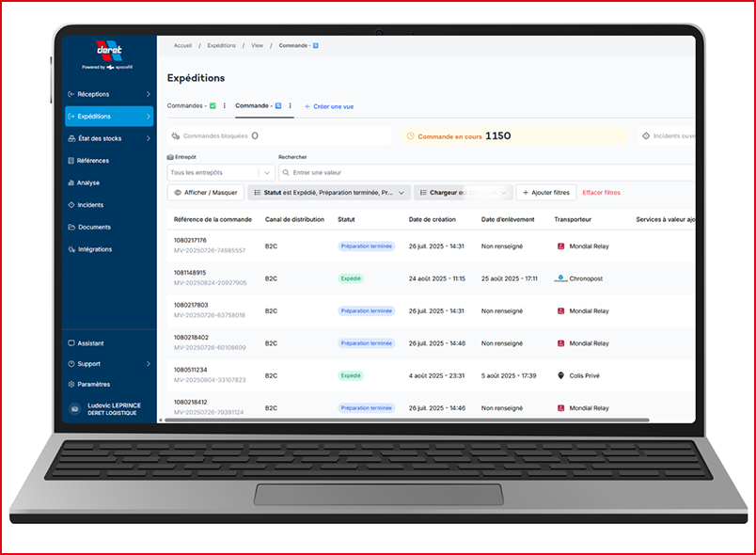Open Paramètres settings

point(93,384)
